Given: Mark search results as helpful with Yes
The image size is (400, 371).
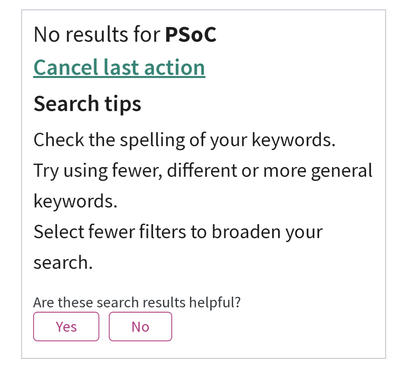Looking at the screenshot, I should pyautogui.click(x=66, y=327).
